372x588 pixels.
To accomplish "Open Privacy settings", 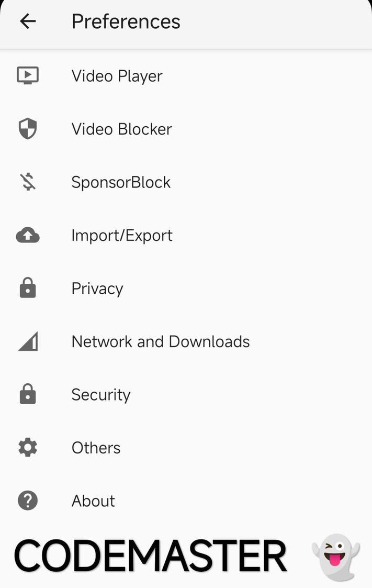I will pos(97,288).
